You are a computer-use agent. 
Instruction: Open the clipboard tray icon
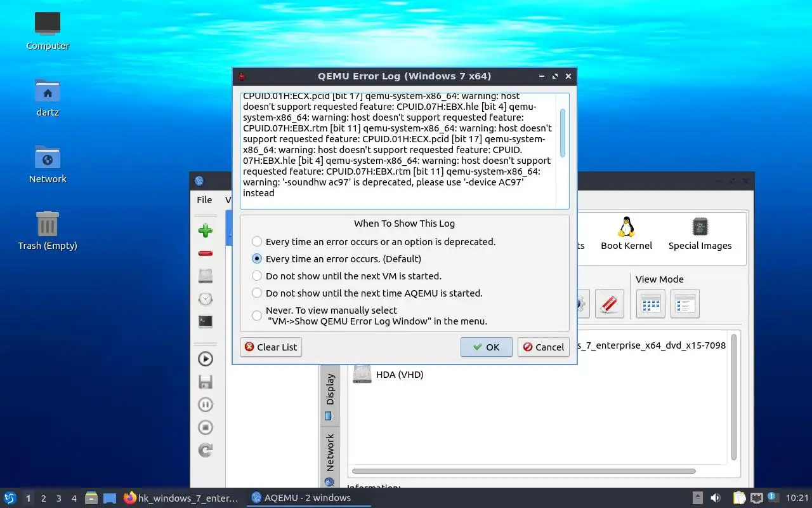pos(740,498)
